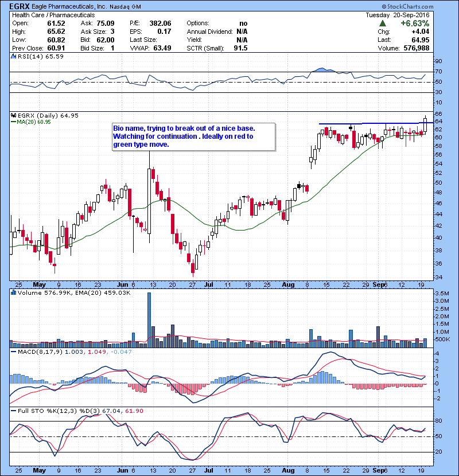The height and width of the screenshot is (476, 459).
Task: Click the Open price value 61.52
Action: (56, 24)
